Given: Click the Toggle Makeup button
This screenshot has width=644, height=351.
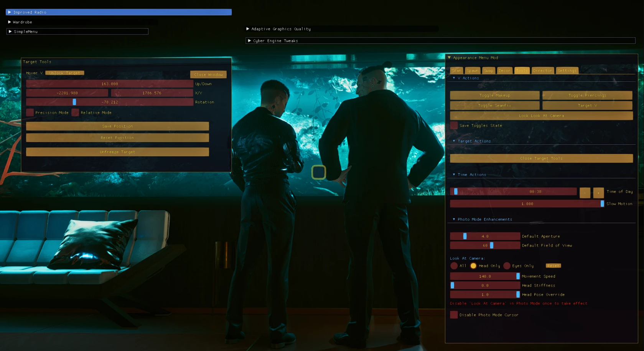Looking at the screenshot, I should [495, 95].
